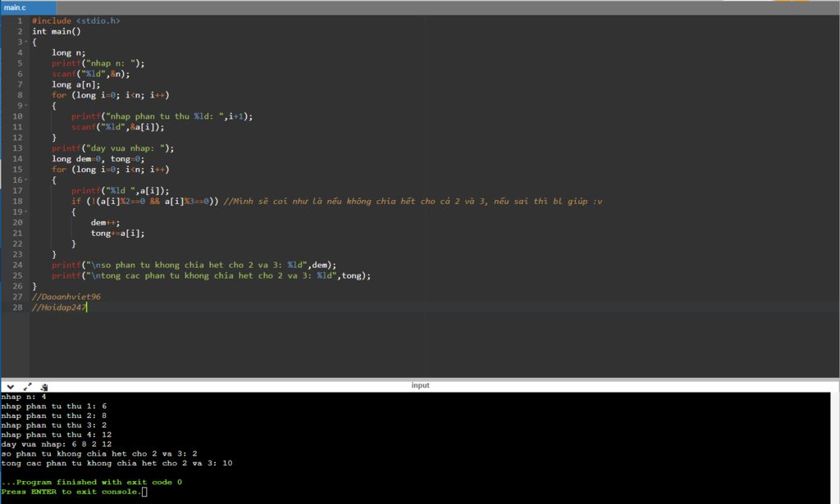Image resolution: width=840 pixels, height=504 pixels.
Task: Click 'Press ENTER to exit console.' message
Action: 71,492
